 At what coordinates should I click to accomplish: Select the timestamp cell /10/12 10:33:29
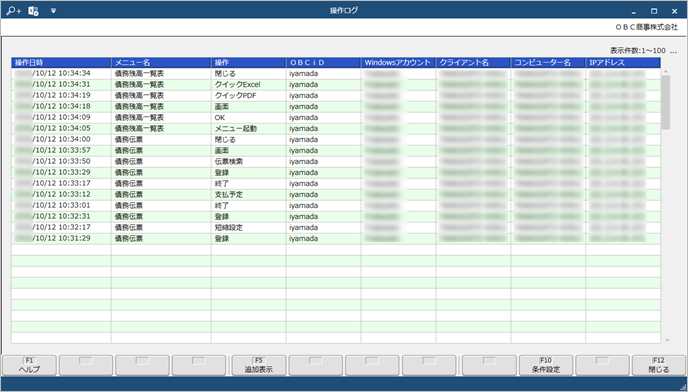(x=61, y=173)
